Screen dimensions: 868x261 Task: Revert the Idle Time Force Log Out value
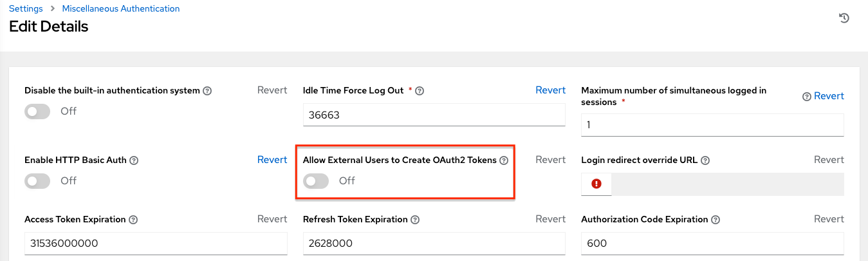click(x=550, y=90)
